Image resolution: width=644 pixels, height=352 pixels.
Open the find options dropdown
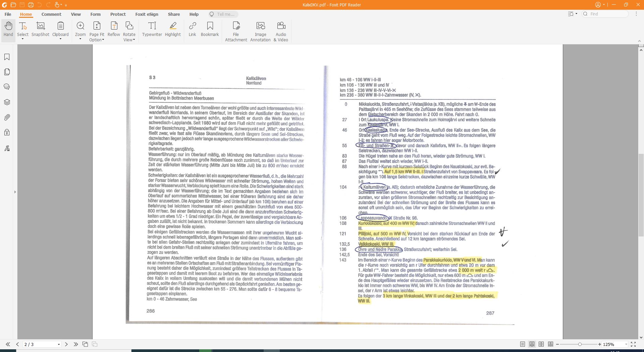tap(576, 14)
